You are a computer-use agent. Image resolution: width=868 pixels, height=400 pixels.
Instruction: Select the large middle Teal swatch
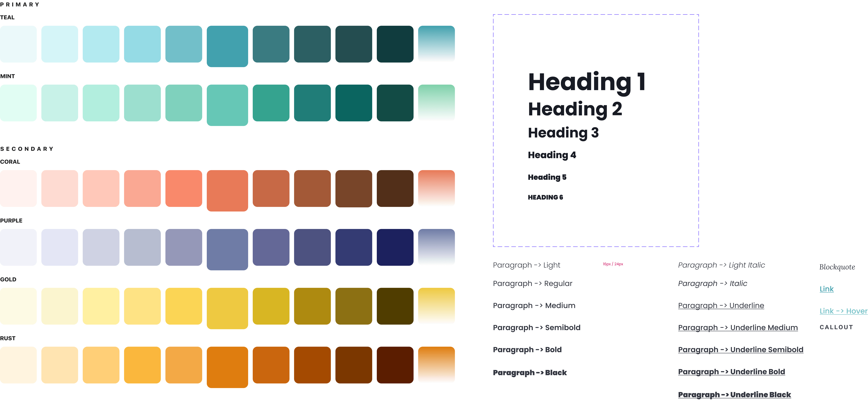tap(227, 46)
